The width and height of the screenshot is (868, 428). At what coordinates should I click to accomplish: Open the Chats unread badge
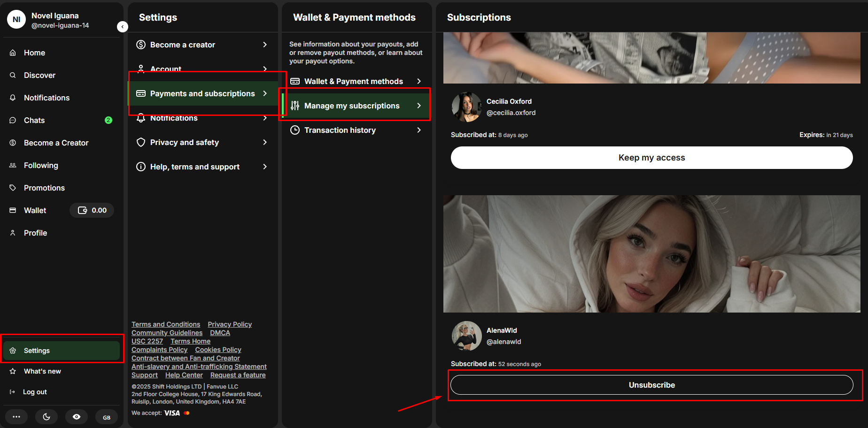(x=108, y=120)
